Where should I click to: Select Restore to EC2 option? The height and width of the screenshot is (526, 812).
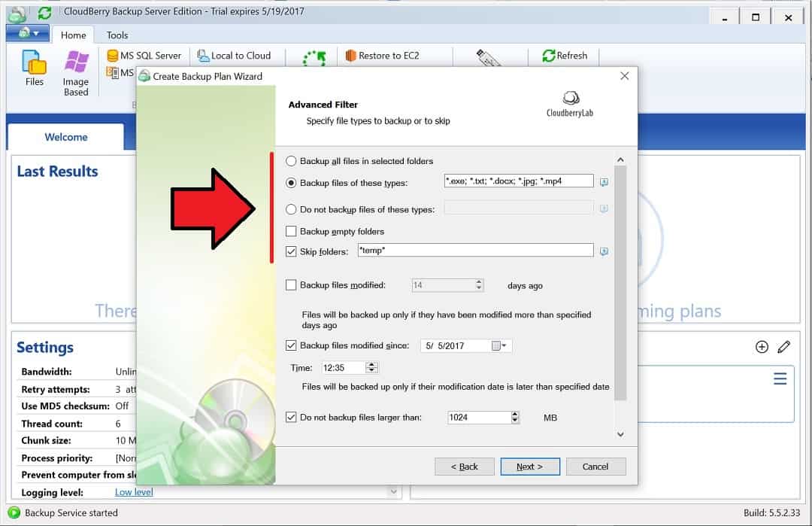pyautogui.click(x=382, y=56)
